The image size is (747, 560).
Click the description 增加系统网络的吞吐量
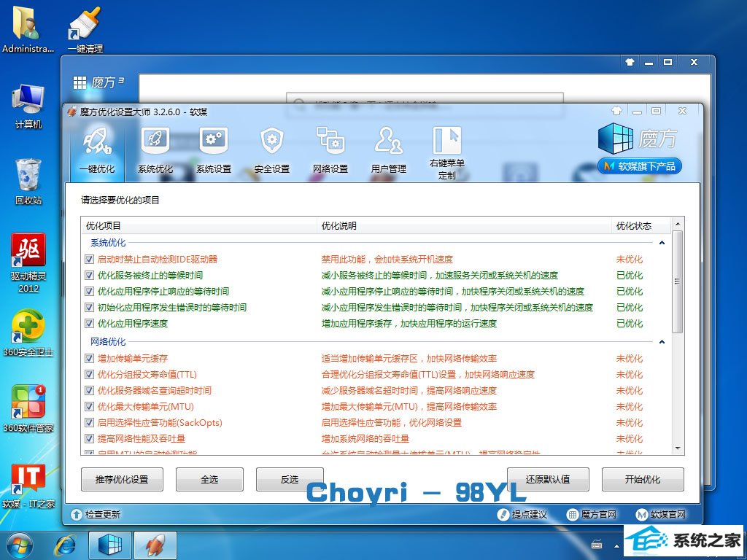(365, 438)
